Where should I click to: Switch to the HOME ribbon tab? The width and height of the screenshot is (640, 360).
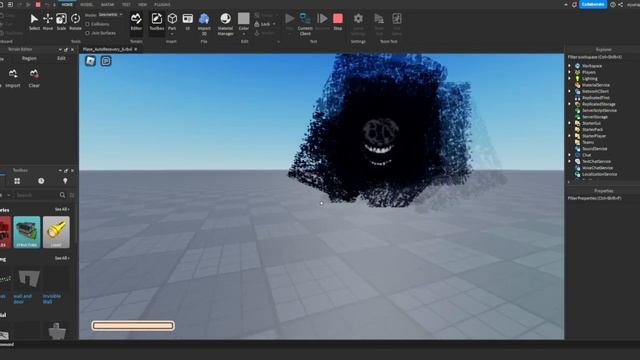point(67,4)
